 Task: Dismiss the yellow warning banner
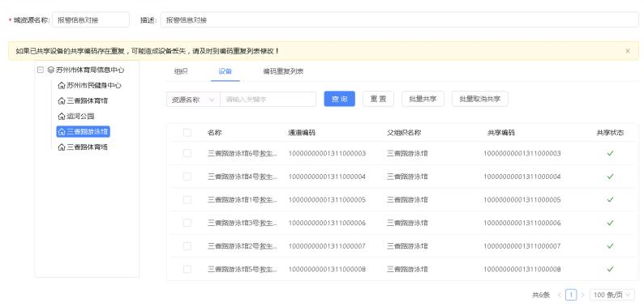tap(628, 51)
